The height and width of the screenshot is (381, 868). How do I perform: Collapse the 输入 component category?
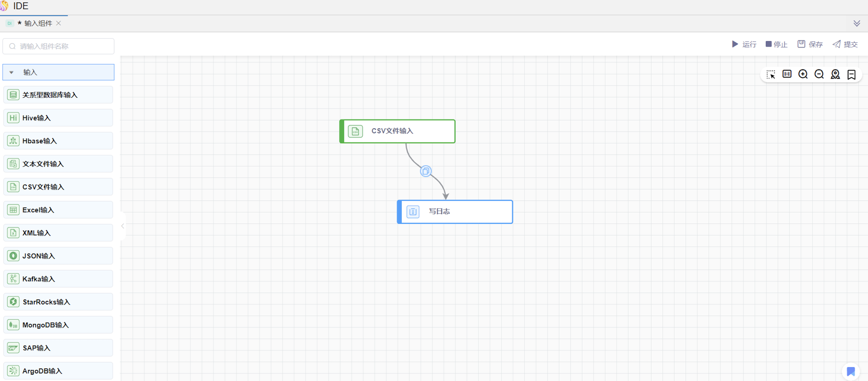click(11, 72)
